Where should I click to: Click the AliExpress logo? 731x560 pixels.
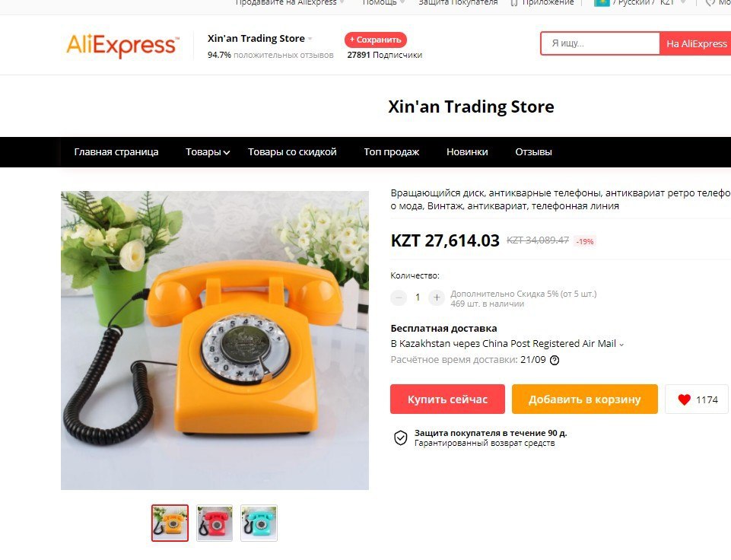tap(122, 46)
